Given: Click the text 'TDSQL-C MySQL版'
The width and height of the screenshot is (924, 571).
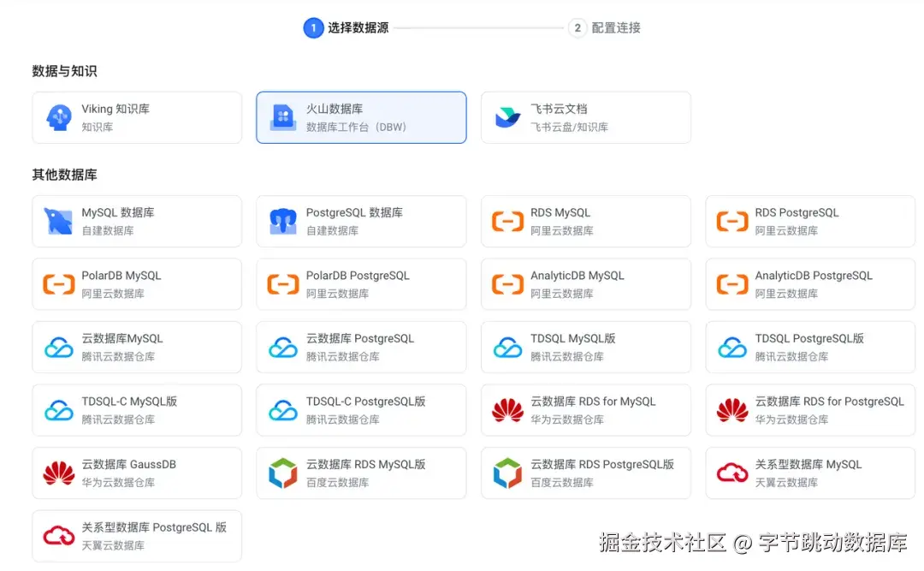Looking at the screenshot, I should click(x=129, y=401).
